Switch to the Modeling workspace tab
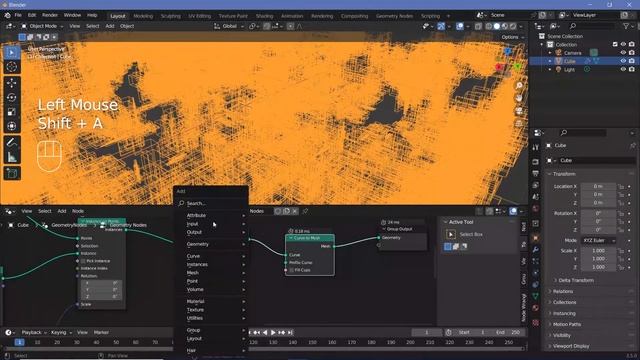Screen dimensions: 640x360 tap(143, 16)
